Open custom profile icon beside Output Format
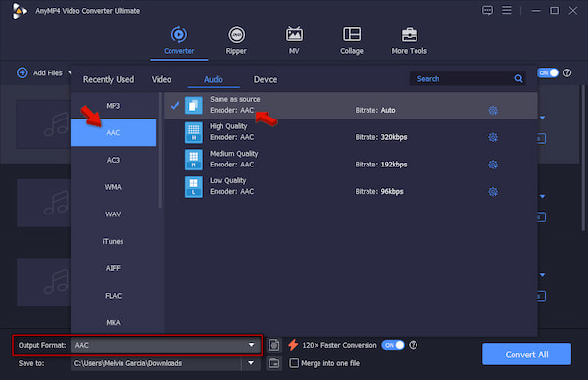The height and width of the screenshot is (380, 588). coord(274,345)
